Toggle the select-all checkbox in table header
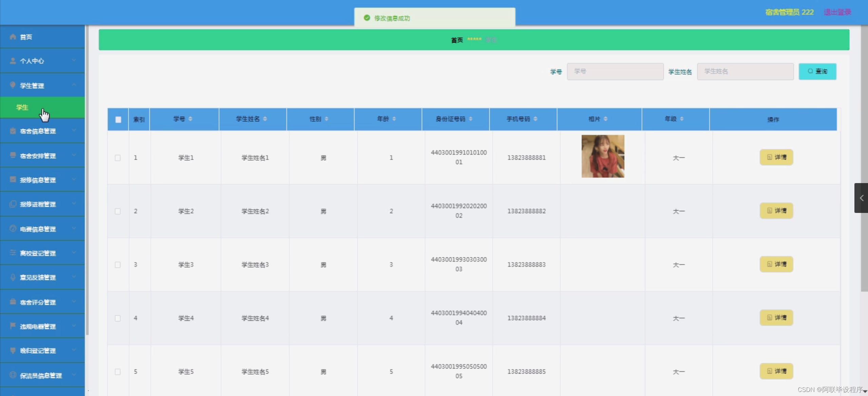868x396 pixels. [118, 119]
